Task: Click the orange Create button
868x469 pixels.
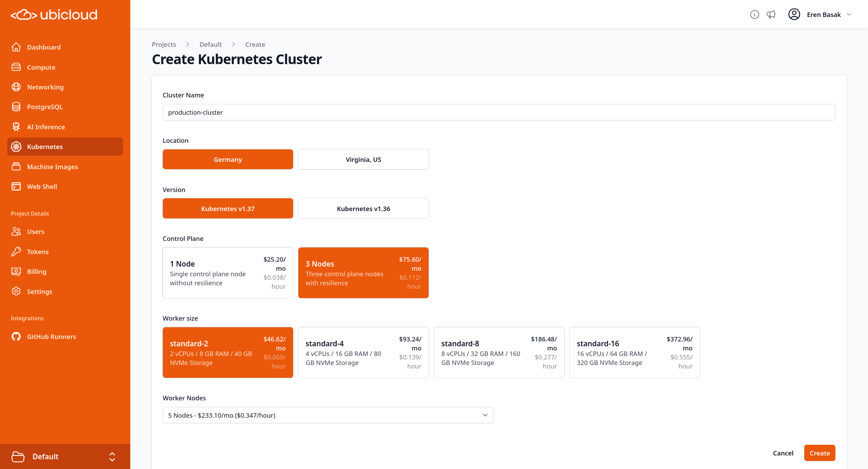Action: pos(819,453)
